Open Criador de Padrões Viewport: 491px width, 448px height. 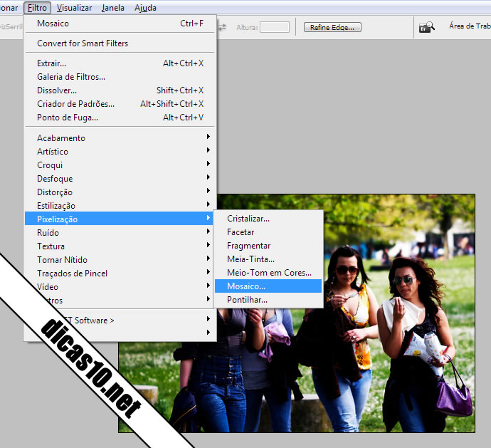coord(120,104)
